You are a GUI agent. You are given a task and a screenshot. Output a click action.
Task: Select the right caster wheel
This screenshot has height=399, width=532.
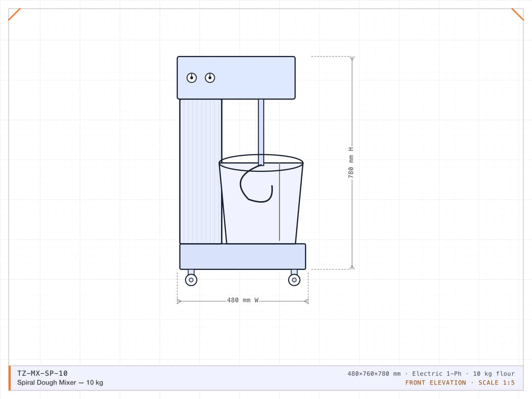pyautogui.click(x=294, y=280)
